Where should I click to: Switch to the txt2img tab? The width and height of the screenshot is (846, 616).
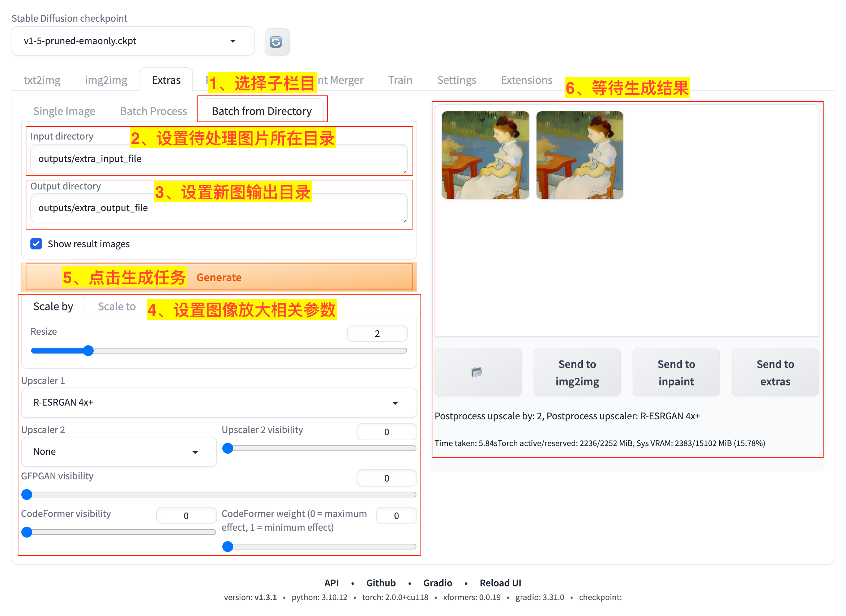(x=42, y=80)
